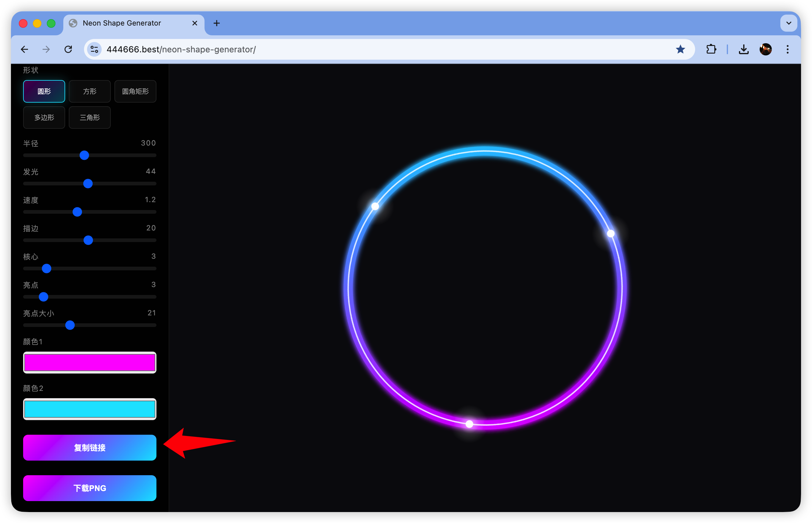Expand the tab search dropdown chevron

click(x=789, y=23)
